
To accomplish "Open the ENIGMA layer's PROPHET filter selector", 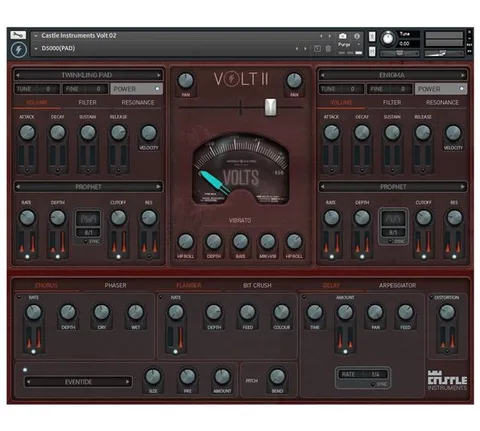I will (x=392, y=187).
